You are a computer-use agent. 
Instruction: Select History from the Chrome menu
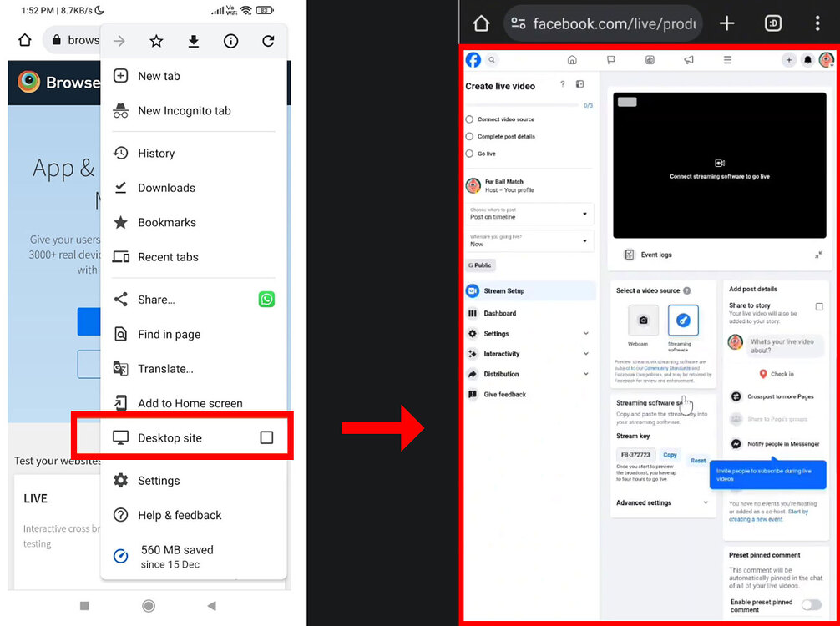pos(156,153)
